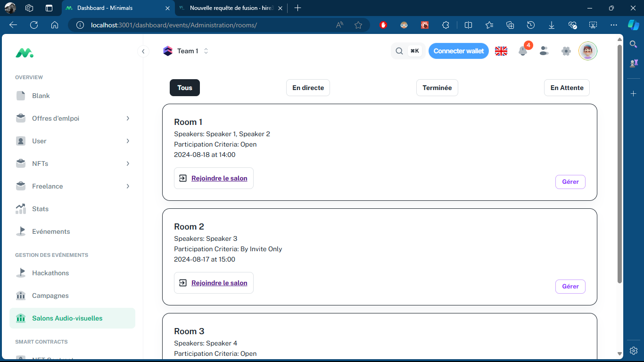The image size is (644, 362).
Task: Open browser screenshot scissors icon
Action: 593,25
